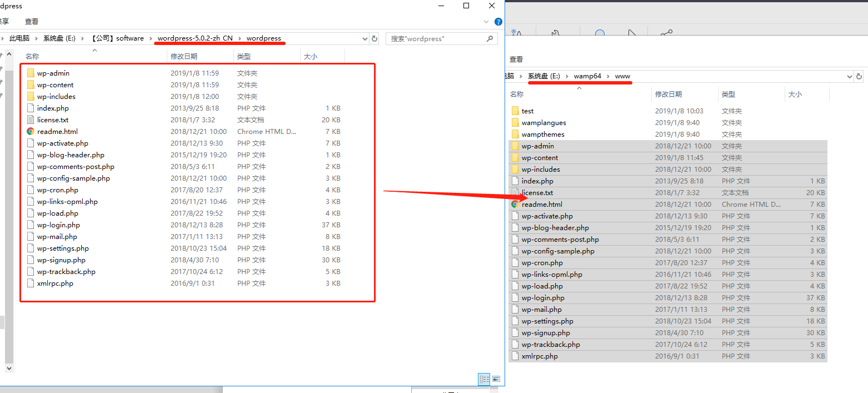This screenshot has height=393, width=868.
Task: Click the index.php file icon in wordpress window
Action: 31,108
